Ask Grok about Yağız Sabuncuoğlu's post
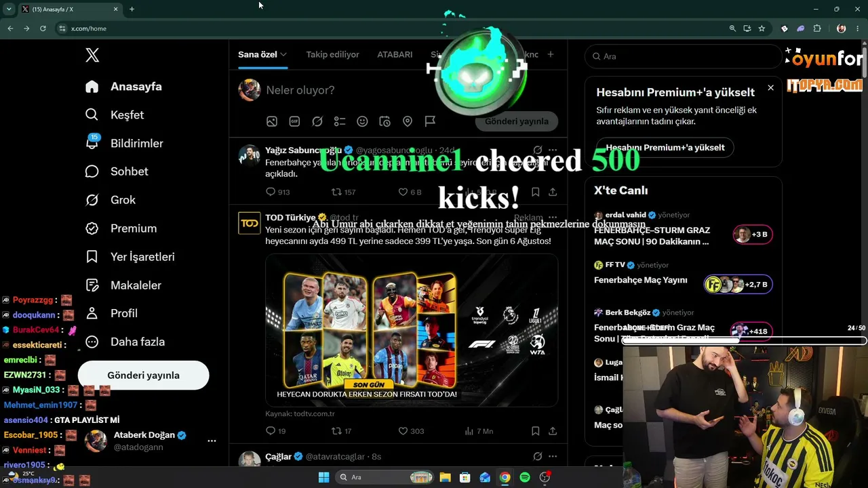Viewport: 868px width, 488px height. click(538, 150)
